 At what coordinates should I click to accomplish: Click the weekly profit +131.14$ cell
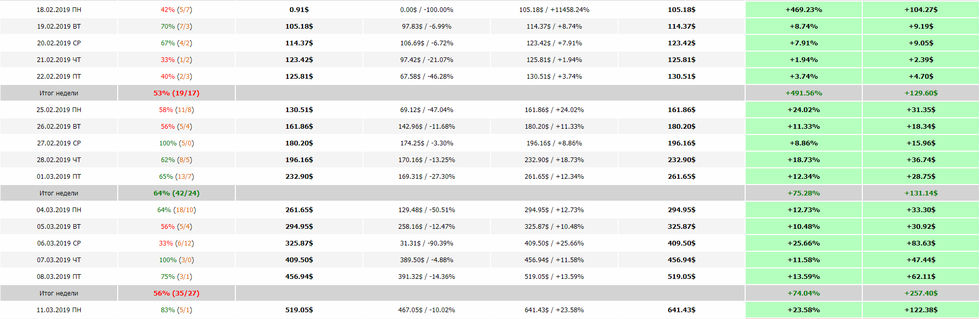[921, 193]
